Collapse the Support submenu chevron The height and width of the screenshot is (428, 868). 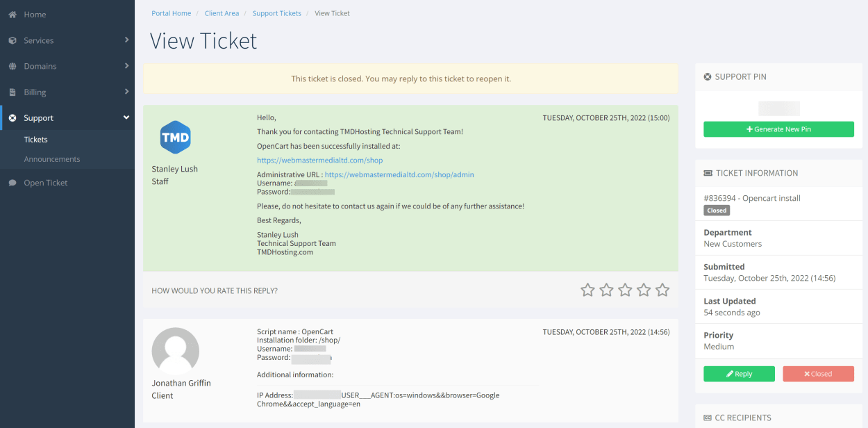coord(126,118)
